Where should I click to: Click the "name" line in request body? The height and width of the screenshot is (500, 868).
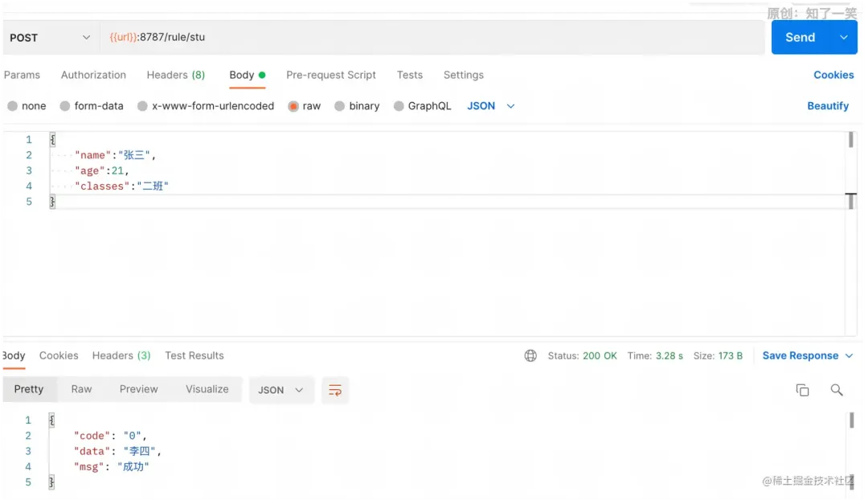point(116,155)
